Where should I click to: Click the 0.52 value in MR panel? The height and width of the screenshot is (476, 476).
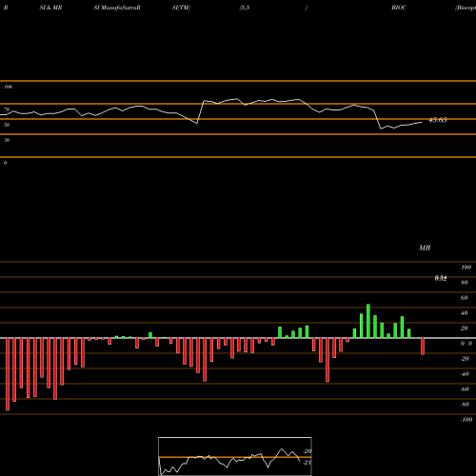(441, 278)
